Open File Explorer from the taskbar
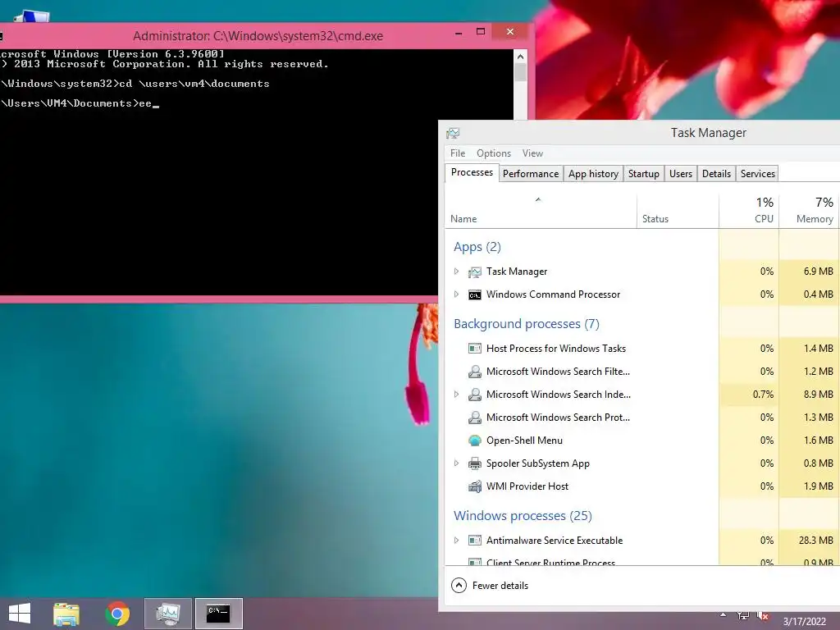Image resolution: width=840 pixels, height=630 pixels. [66, 614]
